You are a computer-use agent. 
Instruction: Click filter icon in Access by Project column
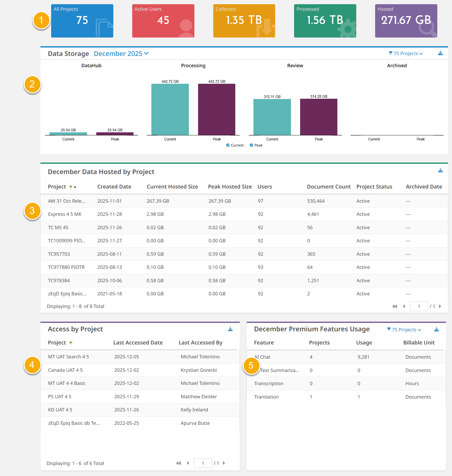[x=71, y=343]
